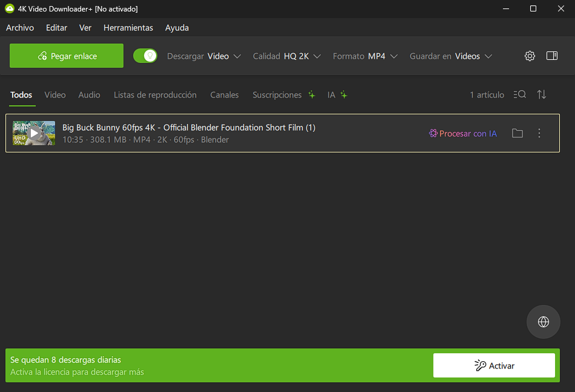
Task: Open the Guardar en Videos dropdown
Action: coord(451,56)
